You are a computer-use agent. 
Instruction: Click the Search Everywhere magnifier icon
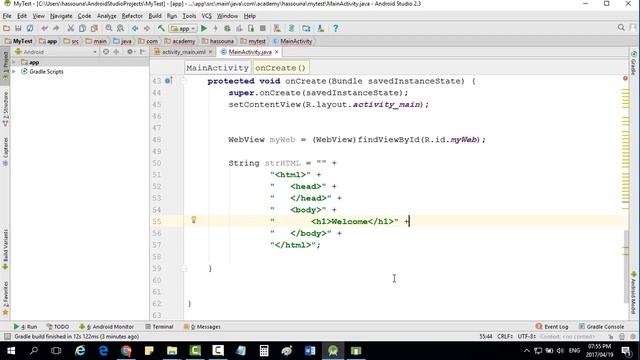pos(621,28)
